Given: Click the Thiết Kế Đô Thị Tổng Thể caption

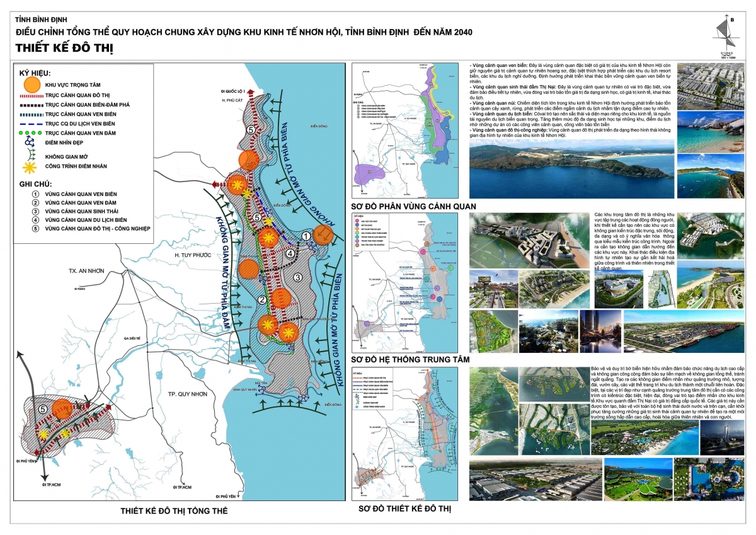Looking at the screenshot, I should (174, 510).
